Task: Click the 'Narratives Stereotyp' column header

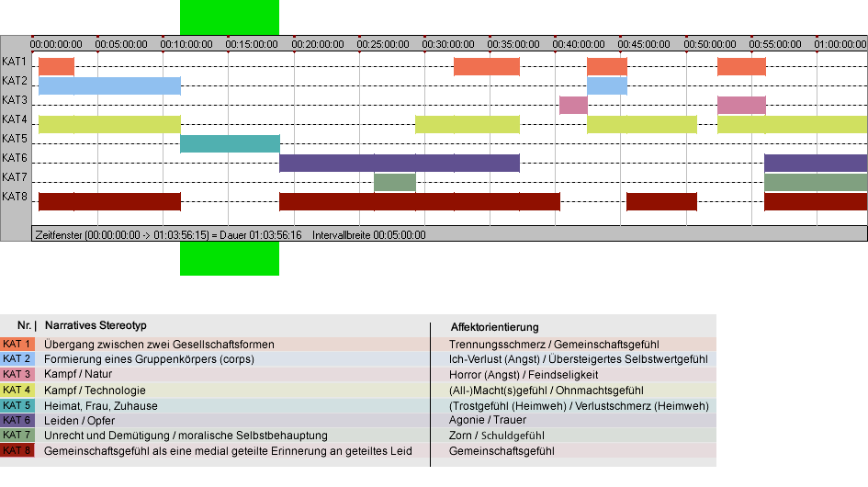Action: pyautogui.click(x=96, y=326)
